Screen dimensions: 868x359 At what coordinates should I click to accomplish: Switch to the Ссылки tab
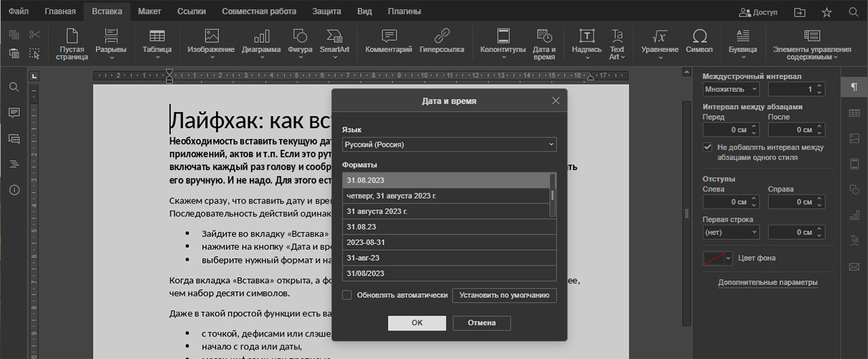coord(192,12)
